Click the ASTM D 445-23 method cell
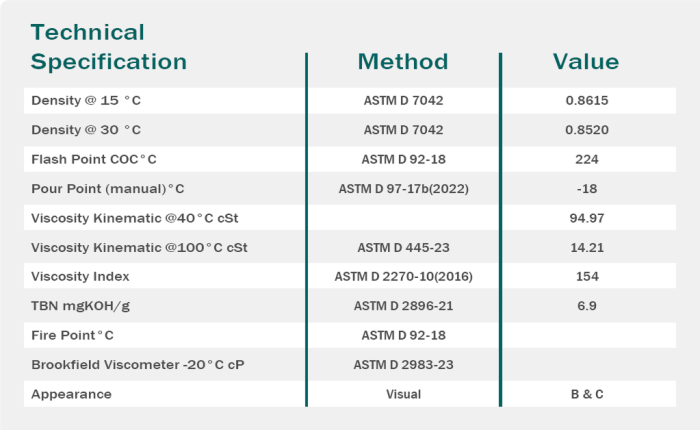The height and width of the screenshot is (430, 700). [403, 247]
